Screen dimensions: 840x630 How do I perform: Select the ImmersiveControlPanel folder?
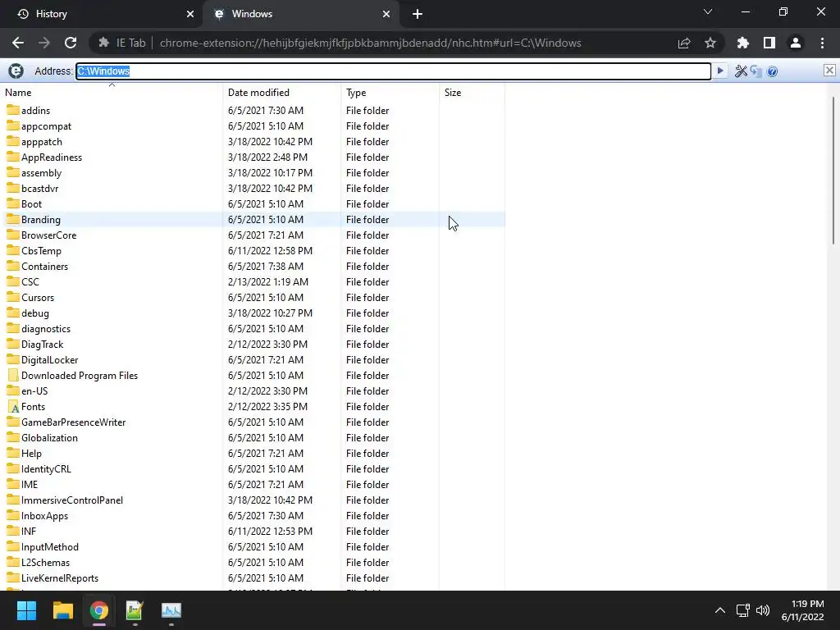[72, 500]
